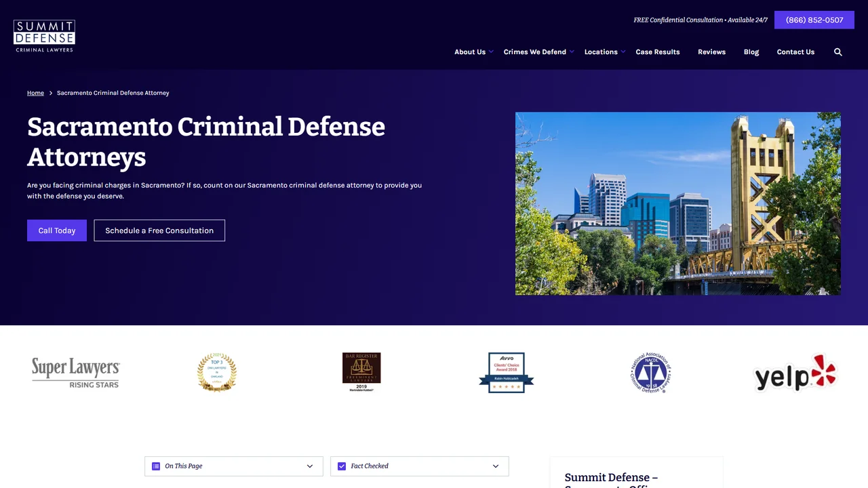Image resolution: width=868 pixels, height=488 pixels.
Task: Open the Crimes We Defend menu item
Action: click(535, 52)
